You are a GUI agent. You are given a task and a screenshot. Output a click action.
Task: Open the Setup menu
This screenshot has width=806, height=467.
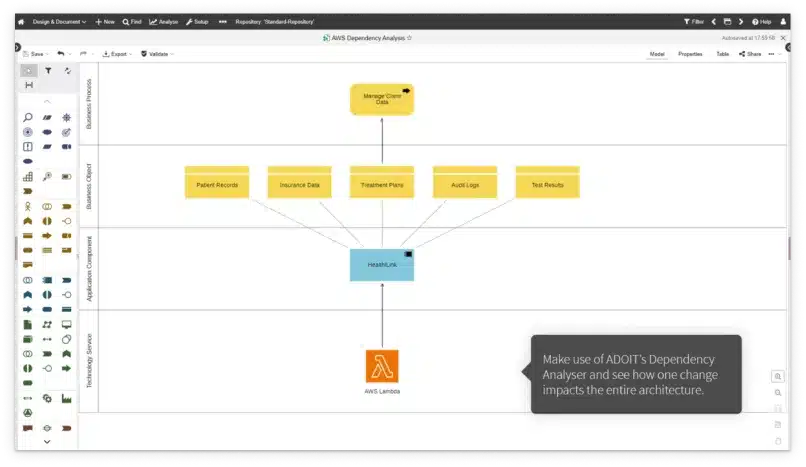197,22
